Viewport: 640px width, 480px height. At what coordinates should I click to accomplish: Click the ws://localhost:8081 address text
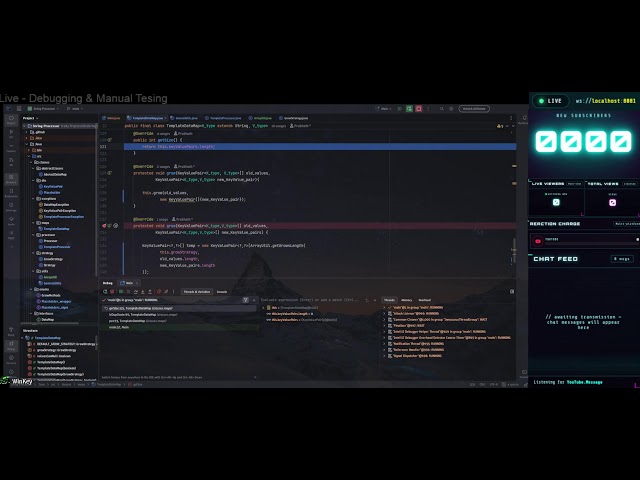(x=605, y=101)
